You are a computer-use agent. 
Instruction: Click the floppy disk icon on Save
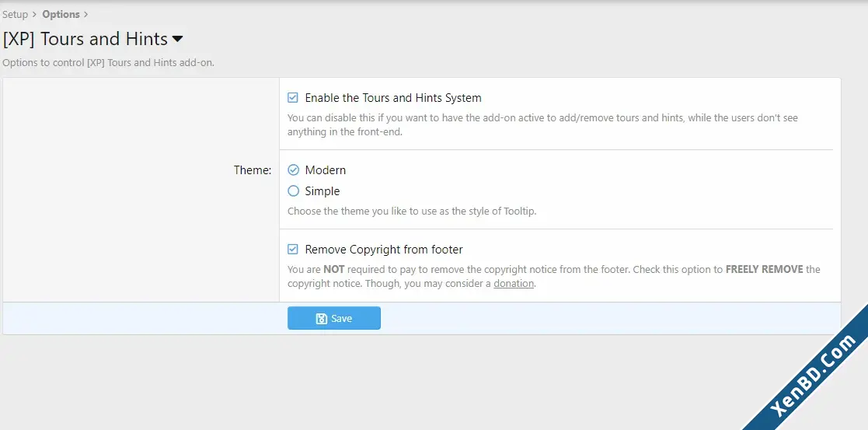click(x=321, y=319)
